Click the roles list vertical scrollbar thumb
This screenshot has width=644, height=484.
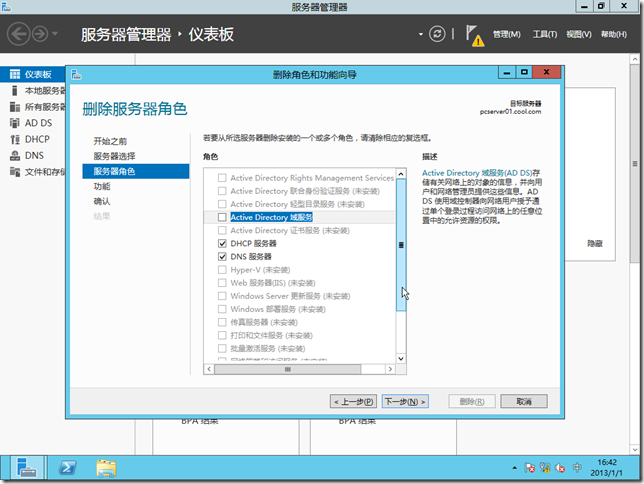401,245
